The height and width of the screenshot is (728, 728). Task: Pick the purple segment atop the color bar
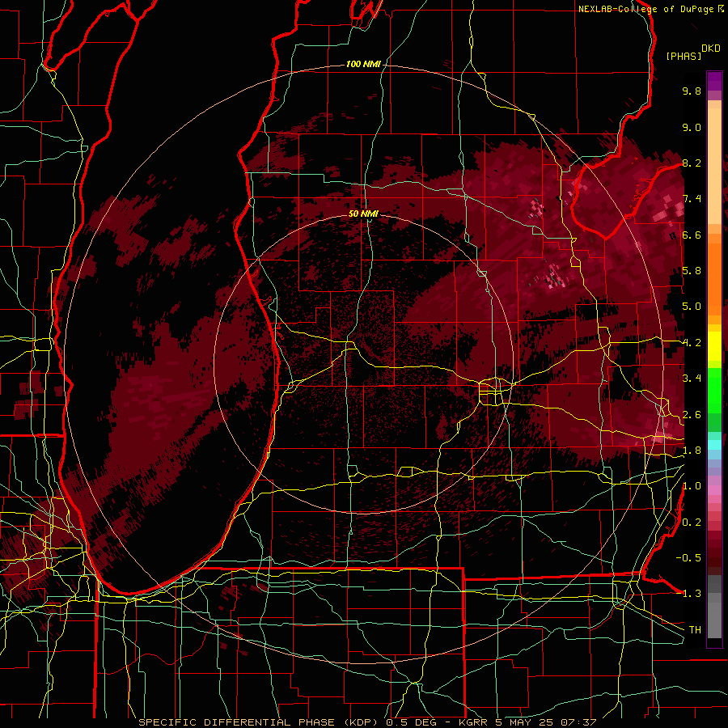(714, 81)
